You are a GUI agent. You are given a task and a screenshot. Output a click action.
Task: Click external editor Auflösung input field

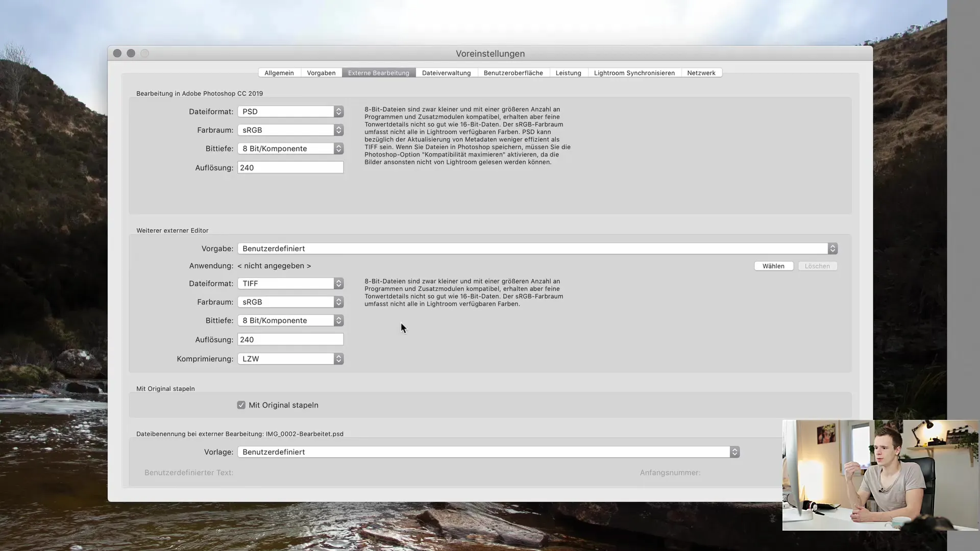(x=290, y=339)
